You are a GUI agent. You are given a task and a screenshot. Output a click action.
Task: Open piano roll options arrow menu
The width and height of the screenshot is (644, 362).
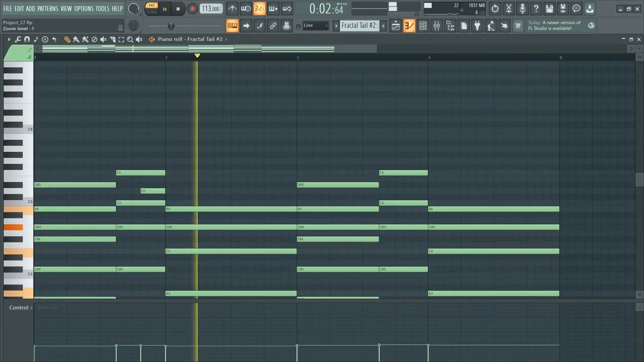[x=9, y=39]
